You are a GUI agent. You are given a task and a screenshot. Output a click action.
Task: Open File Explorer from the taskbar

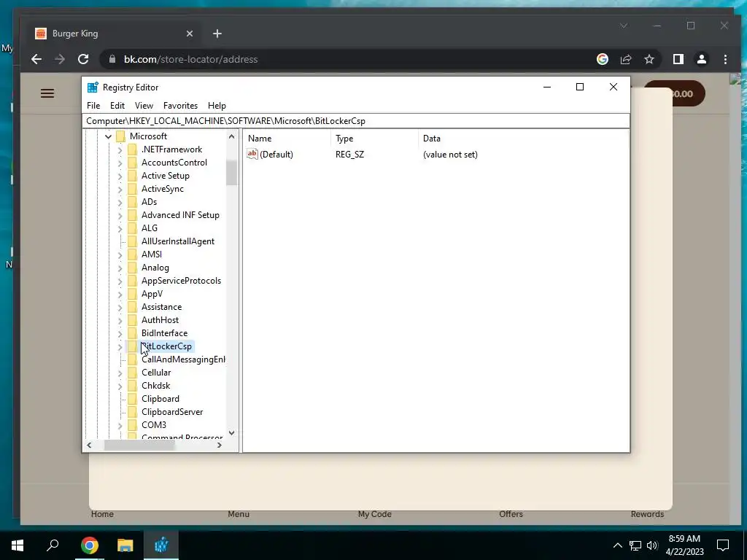[x=125, y=545]
